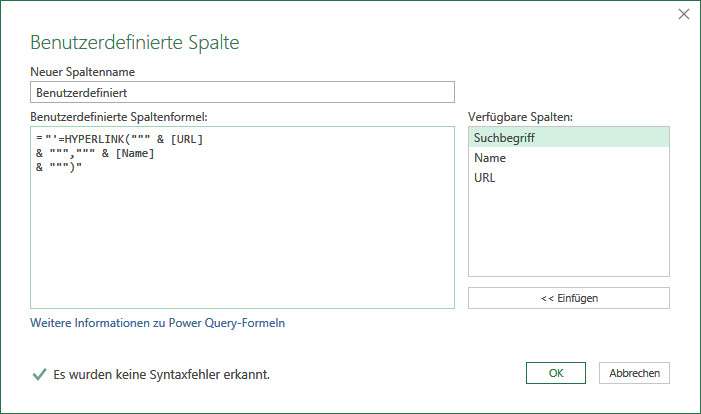Click the Neuer Spaltenname label

82,72
